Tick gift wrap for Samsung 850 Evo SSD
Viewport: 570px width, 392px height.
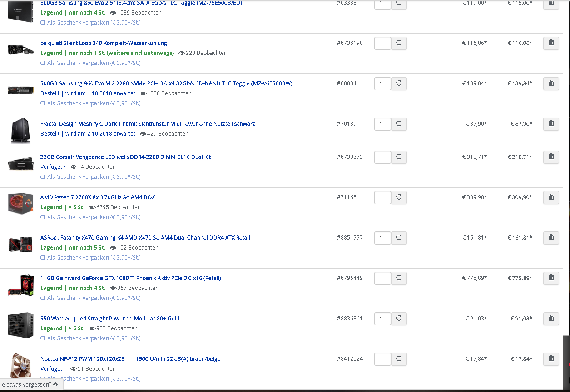pos(43,23)
